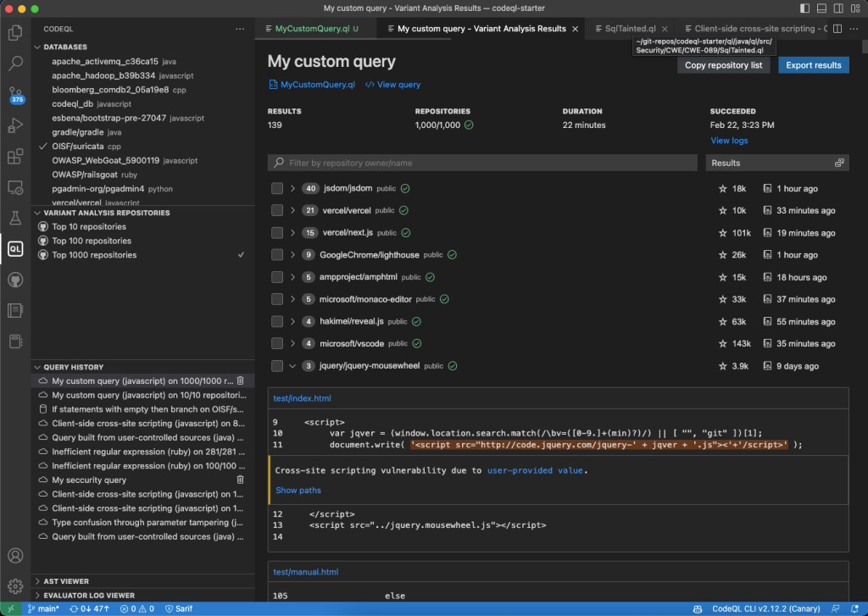Open the Explorer files icon

[14, 33]
